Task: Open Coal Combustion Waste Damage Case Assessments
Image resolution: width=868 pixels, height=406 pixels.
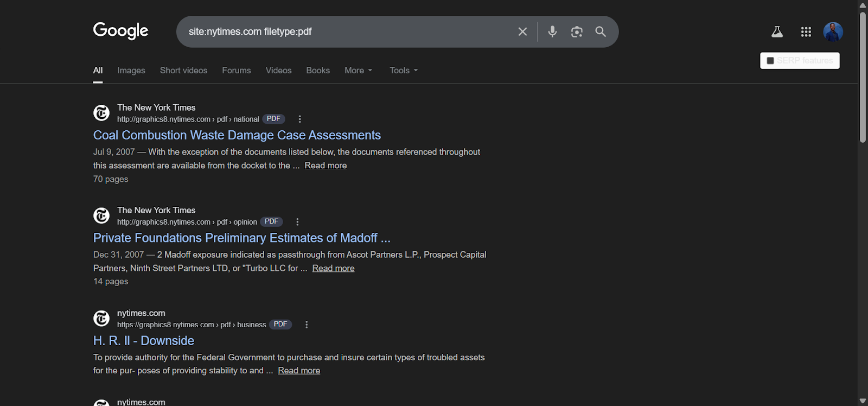Action: [x=237, y=135]
